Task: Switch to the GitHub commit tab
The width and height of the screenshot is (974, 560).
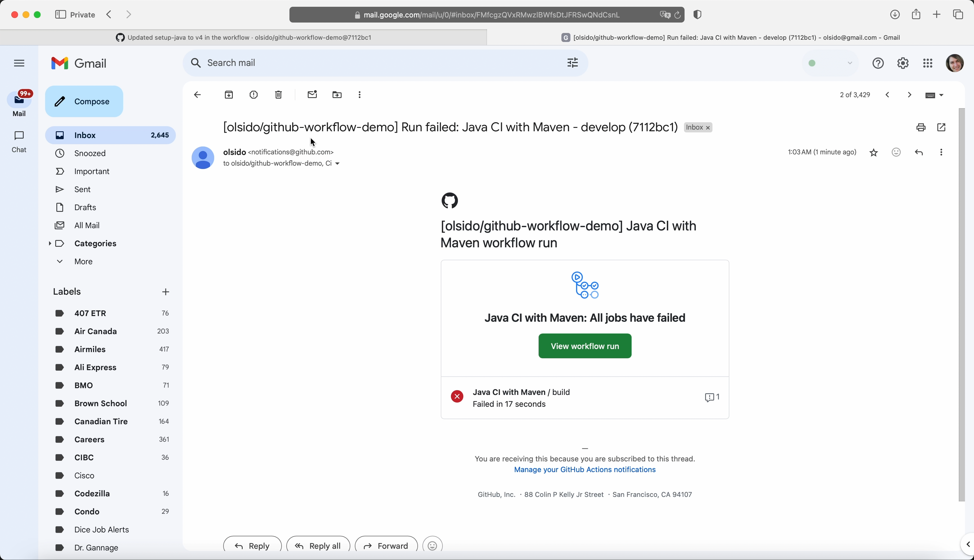Action: [x=243, y=37]
